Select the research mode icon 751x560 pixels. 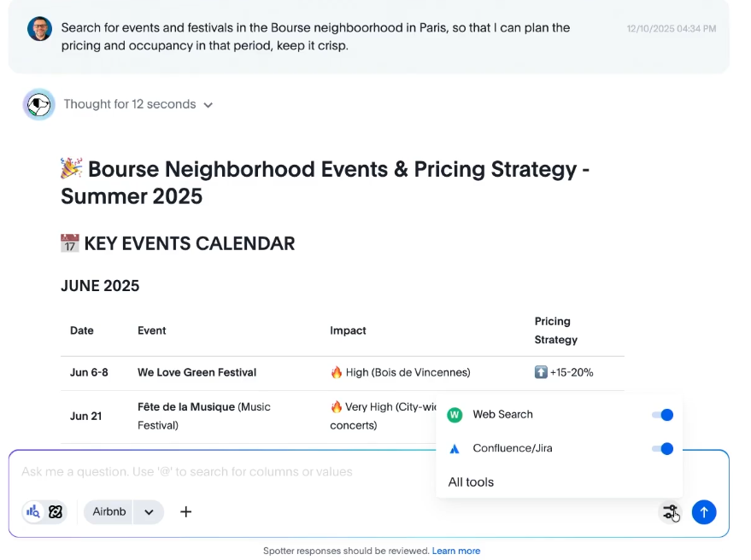pyautogui.click(x=56, y=511)
